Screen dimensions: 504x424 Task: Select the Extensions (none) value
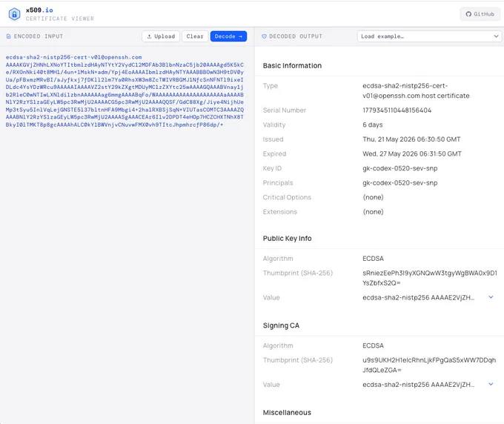(x=373, y=212)
